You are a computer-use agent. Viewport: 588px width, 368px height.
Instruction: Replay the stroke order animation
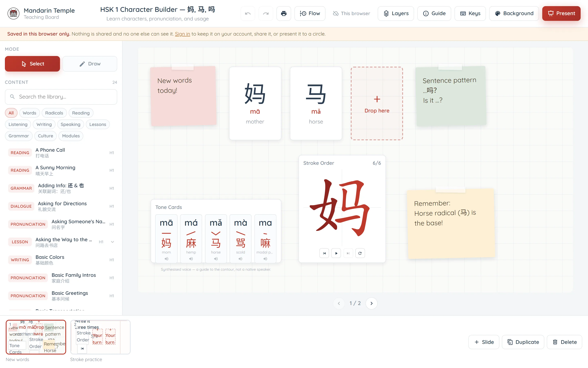click(x=360, y=253)
